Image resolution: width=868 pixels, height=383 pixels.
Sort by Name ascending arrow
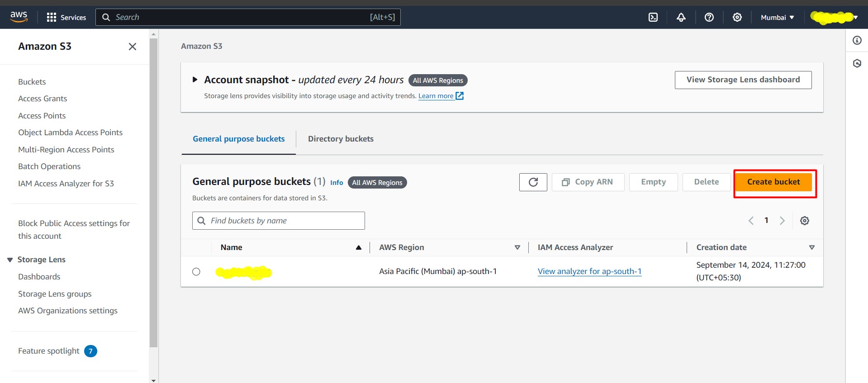(x=359, y=247)
